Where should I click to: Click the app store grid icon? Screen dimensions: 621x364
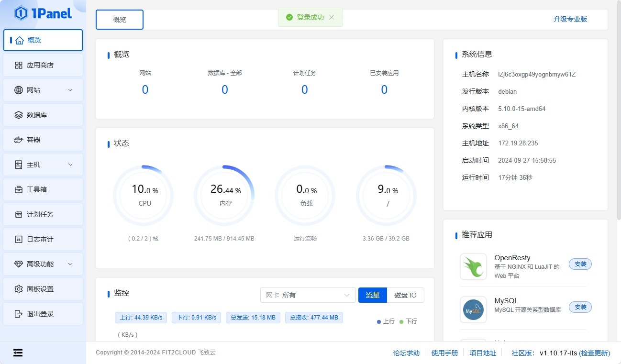click(x=19, y=65)
